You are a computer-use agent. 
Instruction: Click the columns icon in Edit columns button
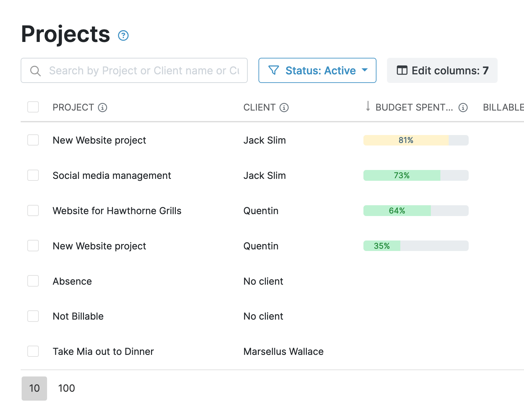(402, 71)
